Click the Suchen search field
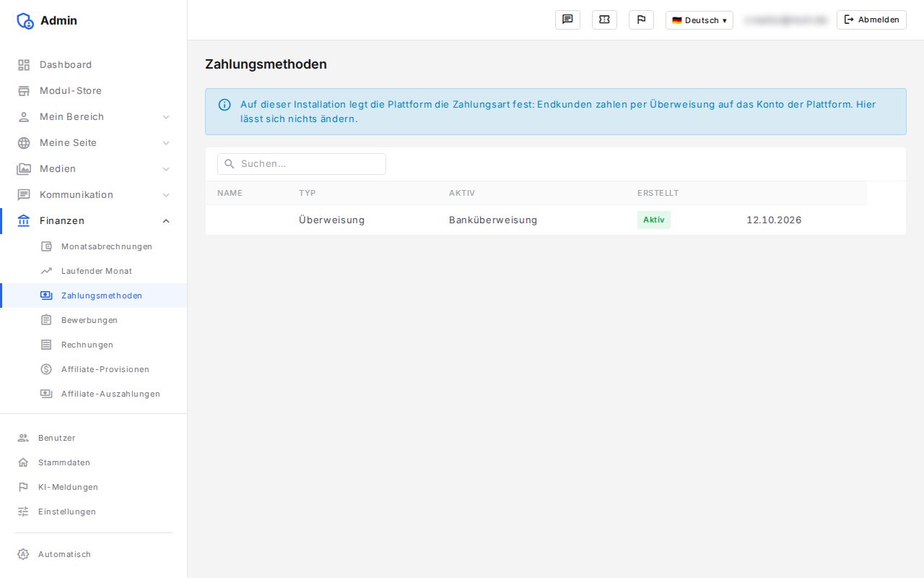 [302, 164]
